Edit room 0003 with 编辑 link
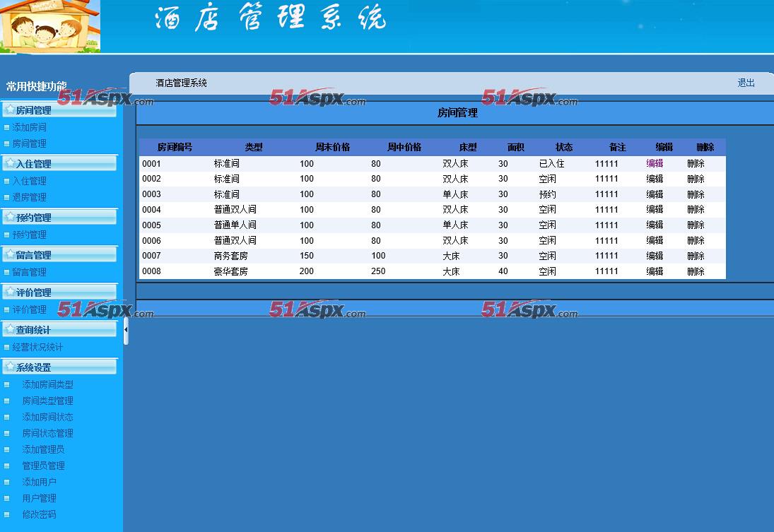774x532 pixels. point(655,194)
